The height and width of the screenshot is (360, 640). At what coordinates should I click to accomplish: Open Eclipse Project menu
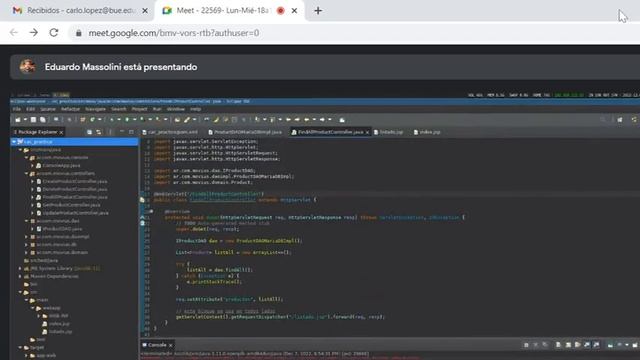click(140, 109)
